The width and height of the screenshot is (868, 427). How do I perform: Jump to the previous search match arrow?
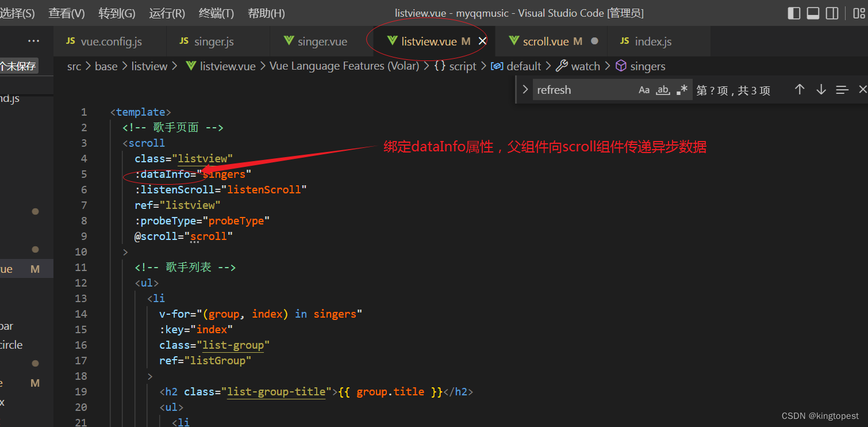tap(800, 90)
